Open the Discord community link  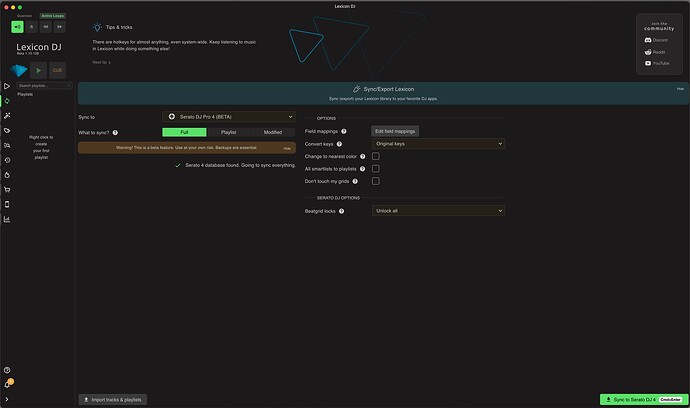[x=656, y=40]
